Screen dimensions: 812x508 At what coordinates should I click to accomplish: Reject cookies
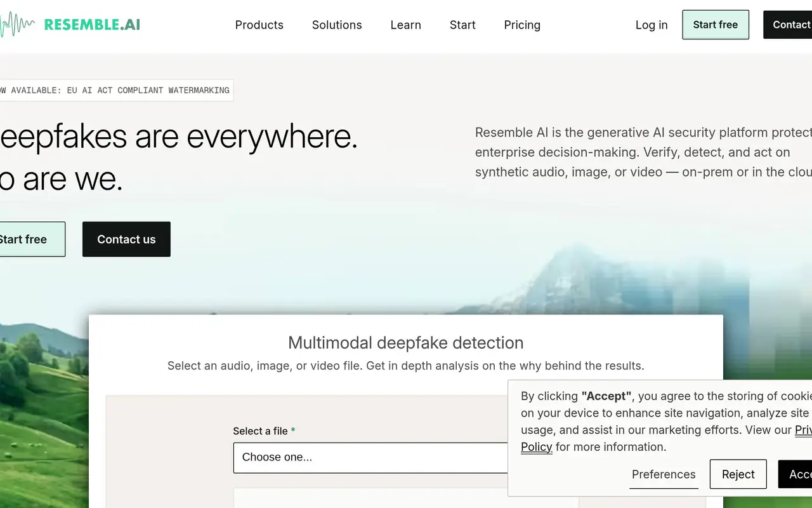coord(738,474)
